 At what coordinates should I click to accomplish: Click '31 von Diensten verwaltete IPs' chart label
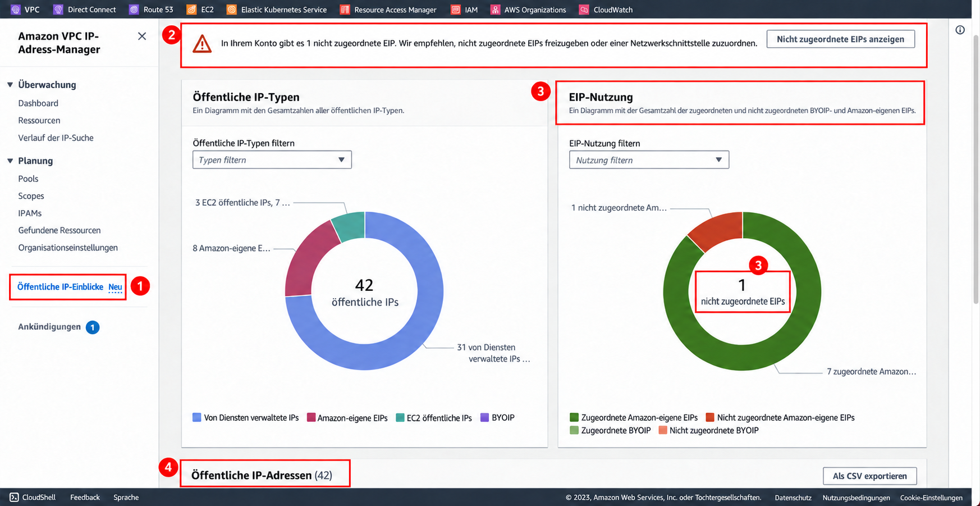pyautogui.click(x=493, y=353)
